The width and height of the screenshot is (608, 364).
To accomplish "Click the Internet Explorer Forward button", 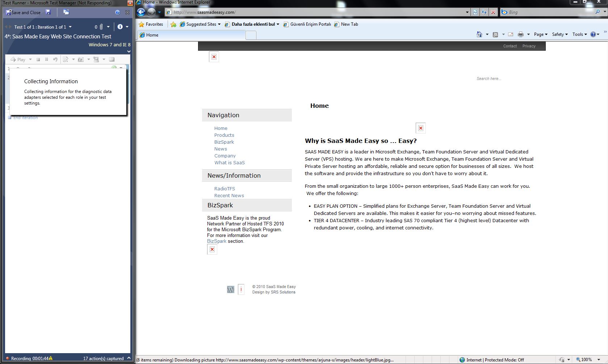I will coord(151,12).
